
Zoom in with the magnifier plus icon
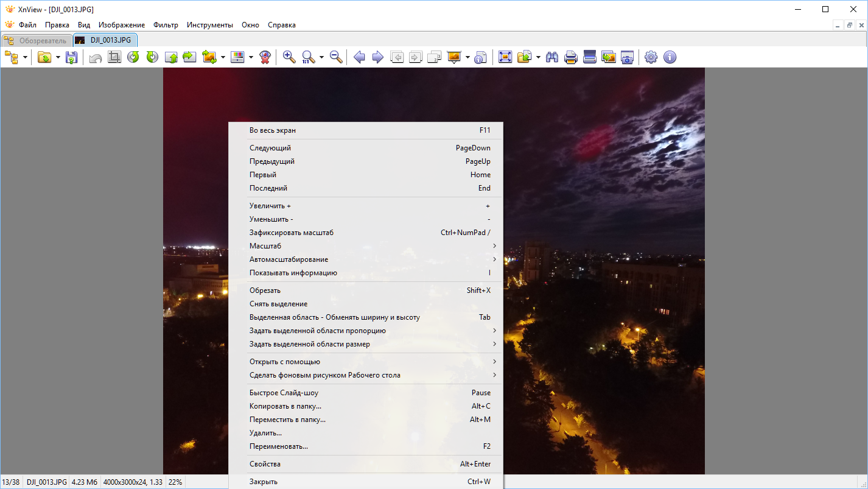point(289,57)
